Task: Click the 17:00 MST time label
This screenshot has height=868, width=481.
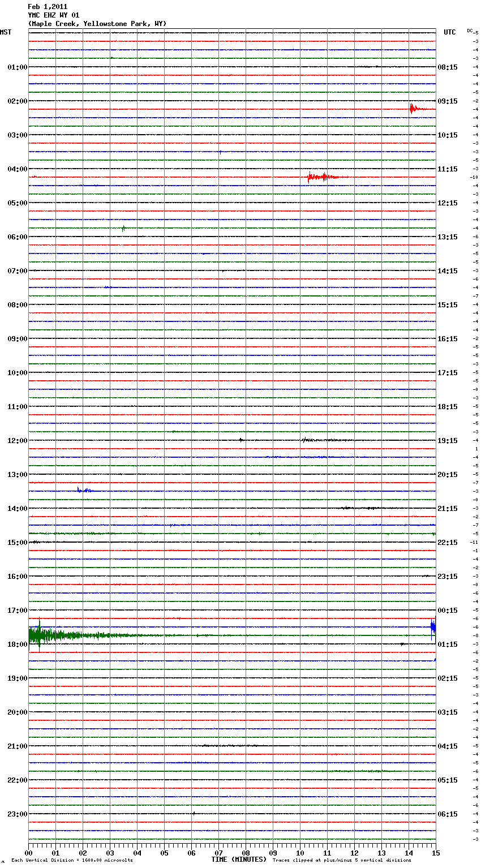Action: tap(18, 610)
